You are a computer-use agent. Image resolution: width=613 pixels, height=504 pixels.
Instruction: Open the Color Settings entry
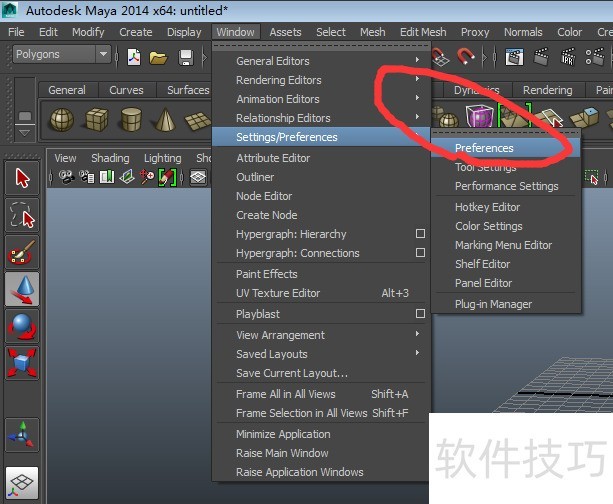(489, 226)
